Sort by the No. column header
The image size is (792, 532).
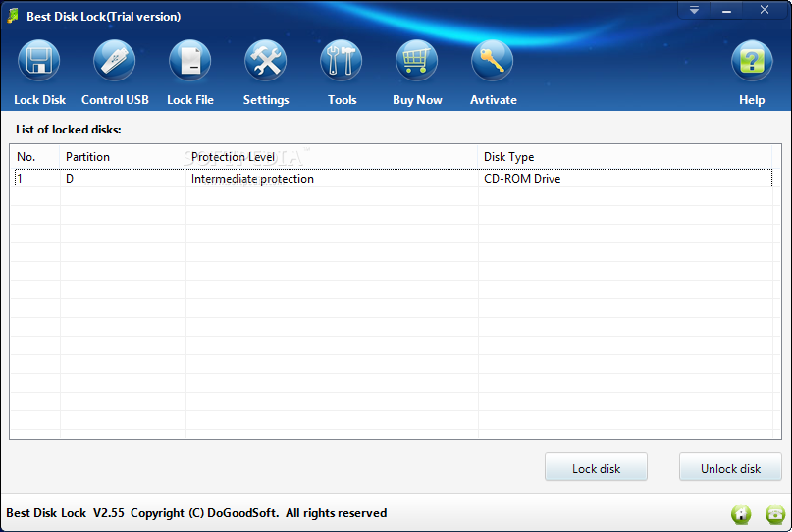tap(35, 157)
